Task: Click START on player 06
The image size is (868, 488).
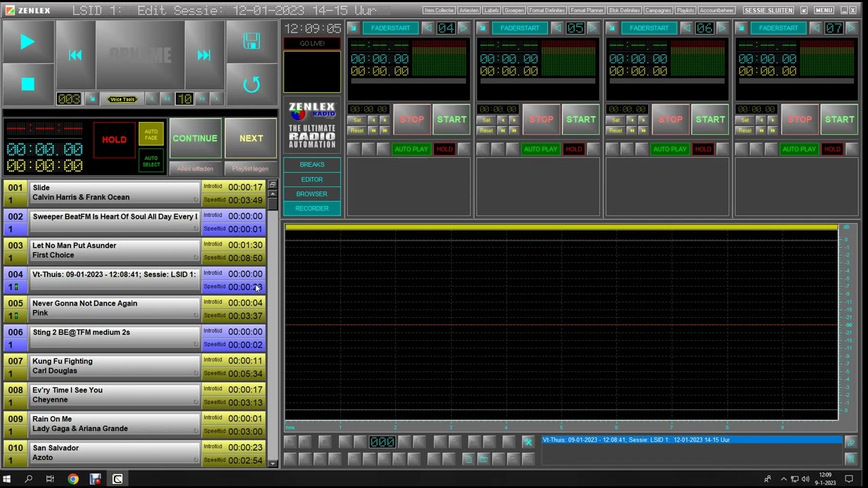Action: tap(710, 119)
